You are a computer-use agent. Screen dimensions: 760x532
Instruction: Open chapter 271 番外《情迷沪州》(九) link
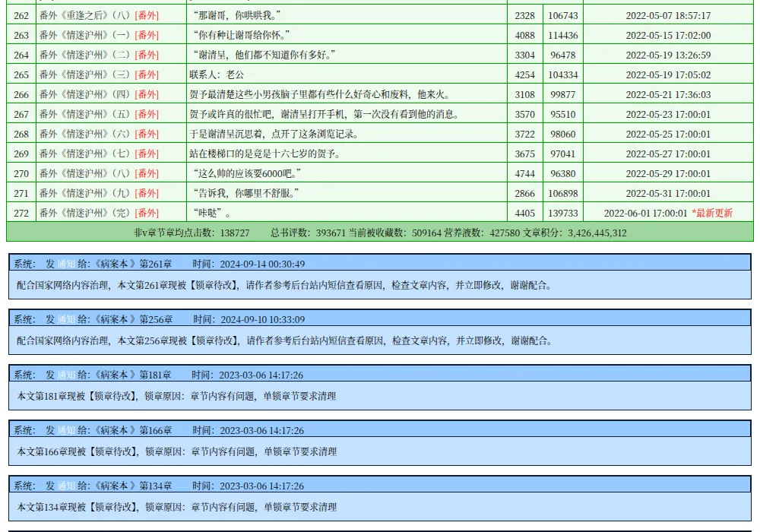pos(85,193)
